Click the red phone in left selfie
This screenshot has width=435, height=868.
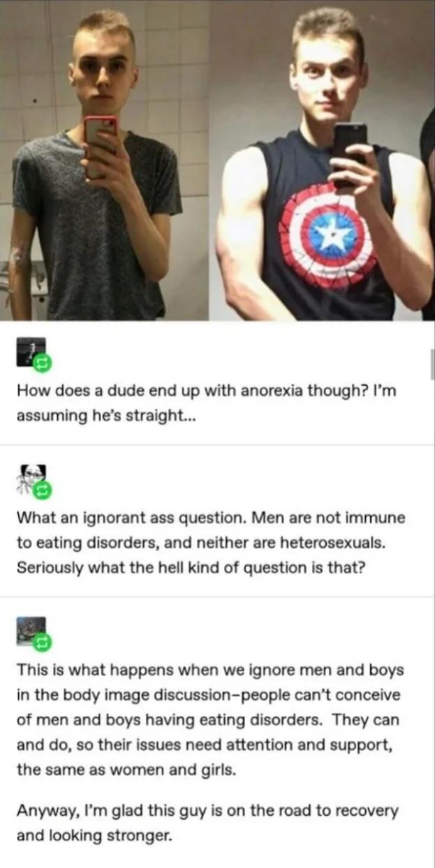click(x=100, y=146)
